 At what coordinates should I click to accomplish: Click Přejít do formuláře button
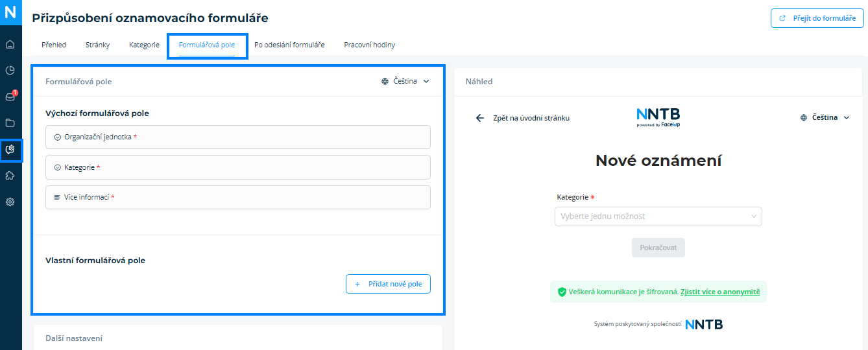(x=817, y=18)
